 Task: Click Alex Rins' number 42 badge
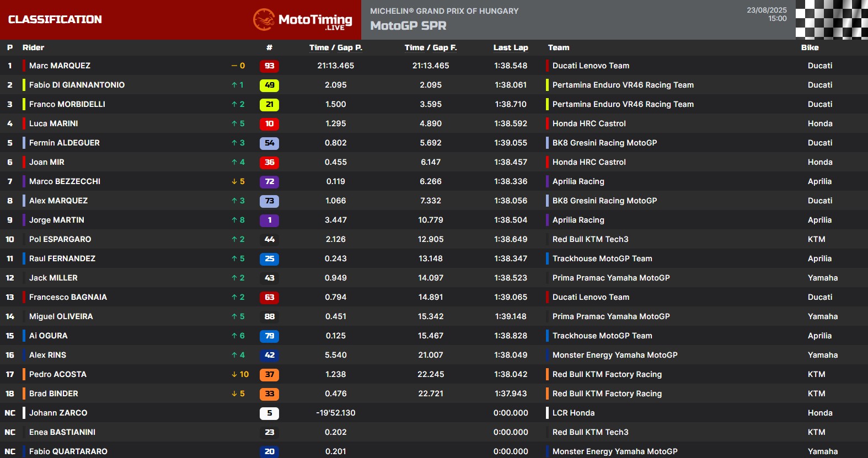click(x=269, y=355)
